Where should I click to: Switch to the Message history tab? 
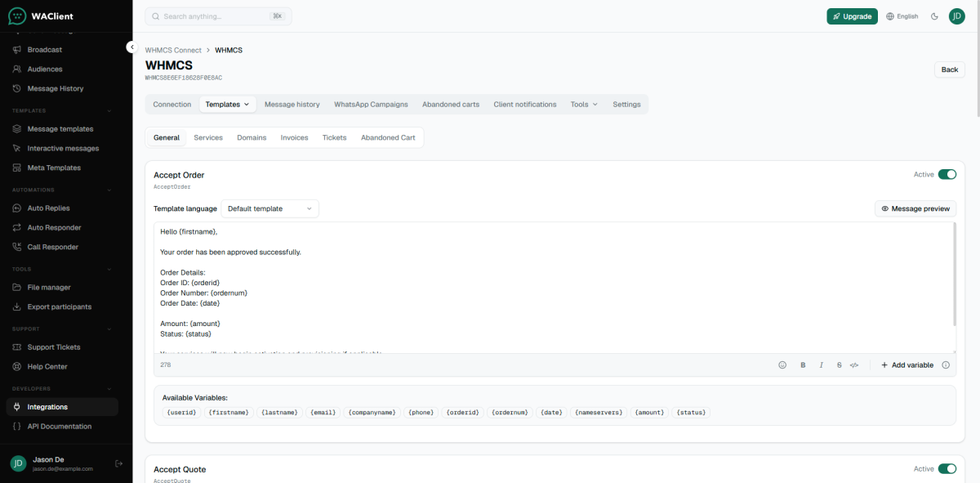coord(292,105)
